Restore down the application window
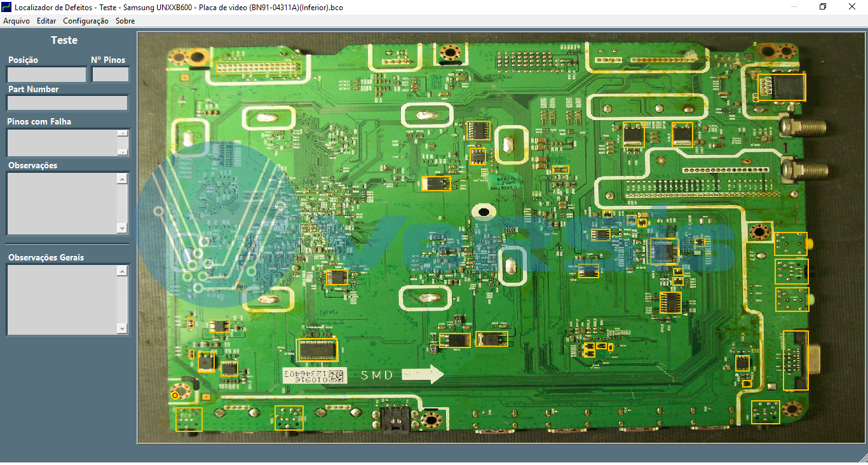868x465 pixels. click(823, 6)
